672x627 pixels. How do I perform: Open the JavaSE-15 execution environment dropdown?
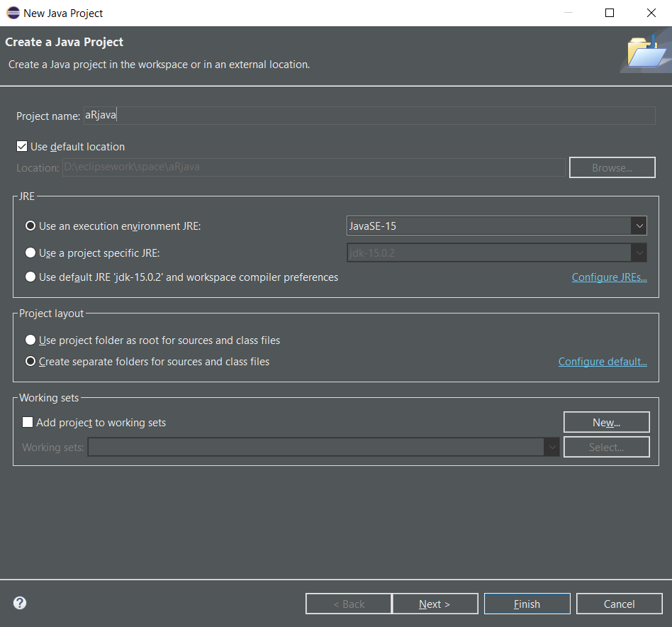(x=639, y=225)
